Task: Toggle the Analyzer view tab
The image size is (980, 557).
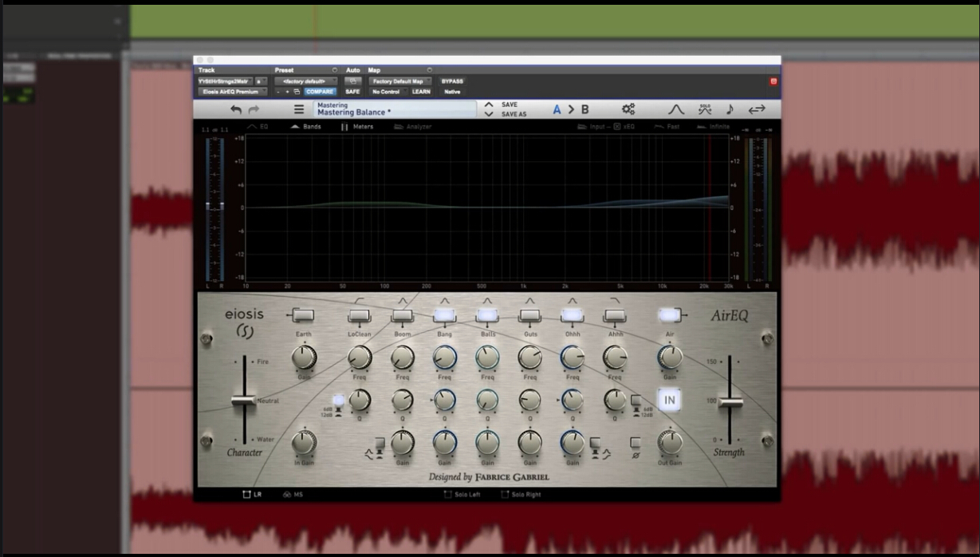Action: tap(413, 127)
